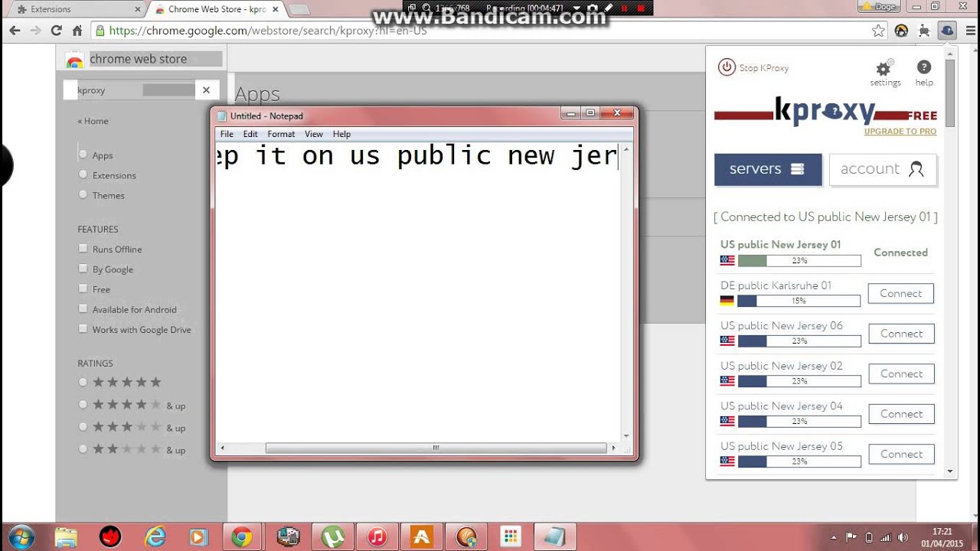Click the UPGRADE TO PRO link
Screen dimensions: 980x551
(x=900, y=132)
